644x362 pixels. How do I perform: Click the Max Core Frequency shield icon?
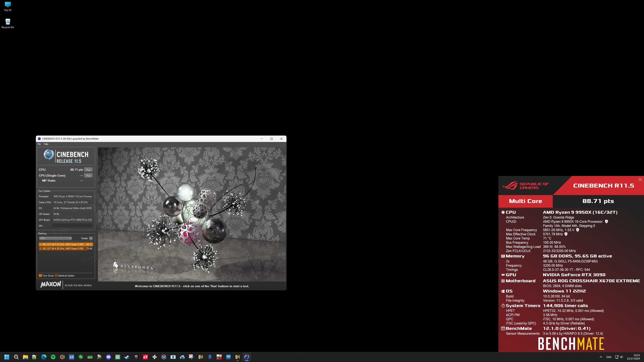pos(577,230)
